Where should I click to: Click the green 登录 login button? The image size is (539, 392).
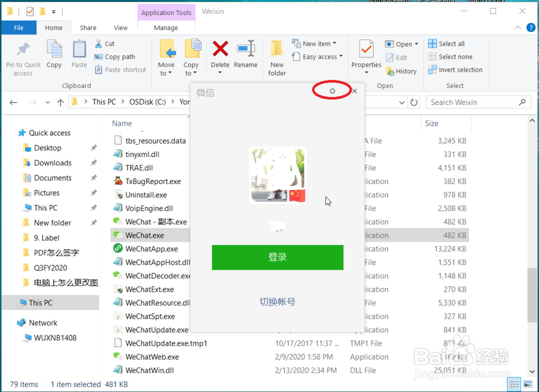[x=278, y=257]
